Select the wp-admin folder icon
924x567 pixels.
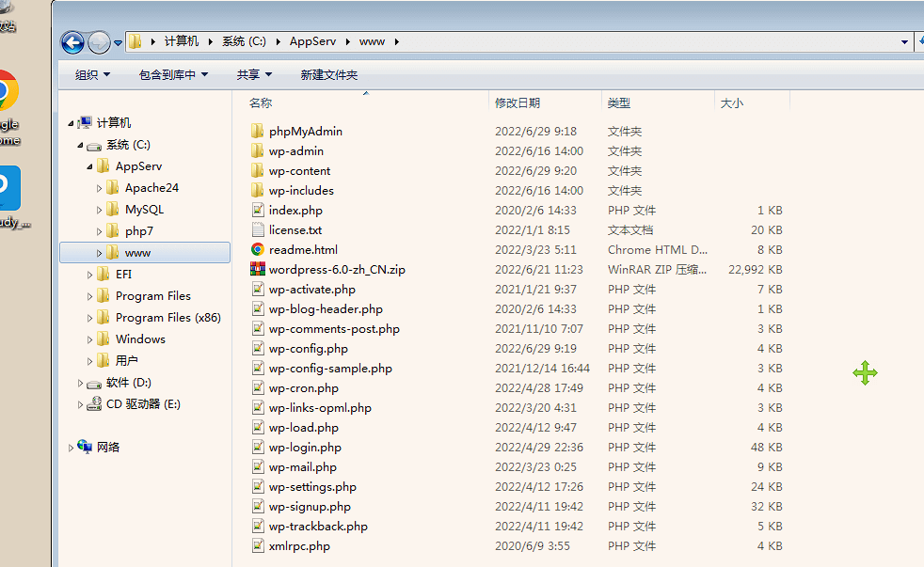click(258, 150)
